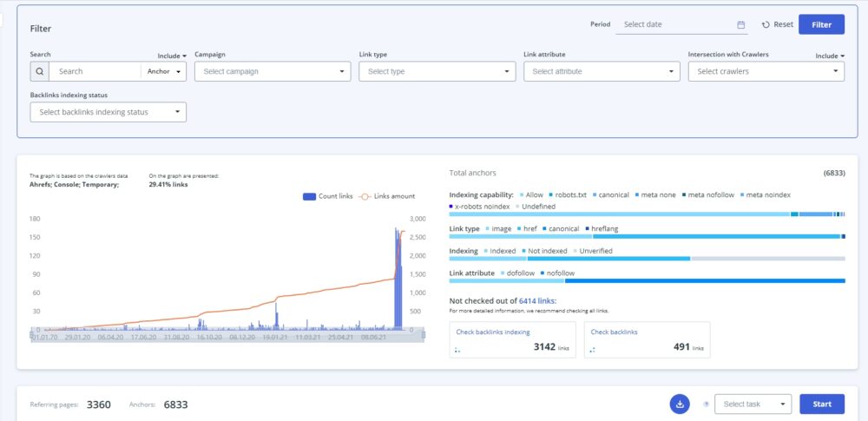Click the search magnifier icon
The height and width of the screenshot is (421, 868).
pos(39,71)
